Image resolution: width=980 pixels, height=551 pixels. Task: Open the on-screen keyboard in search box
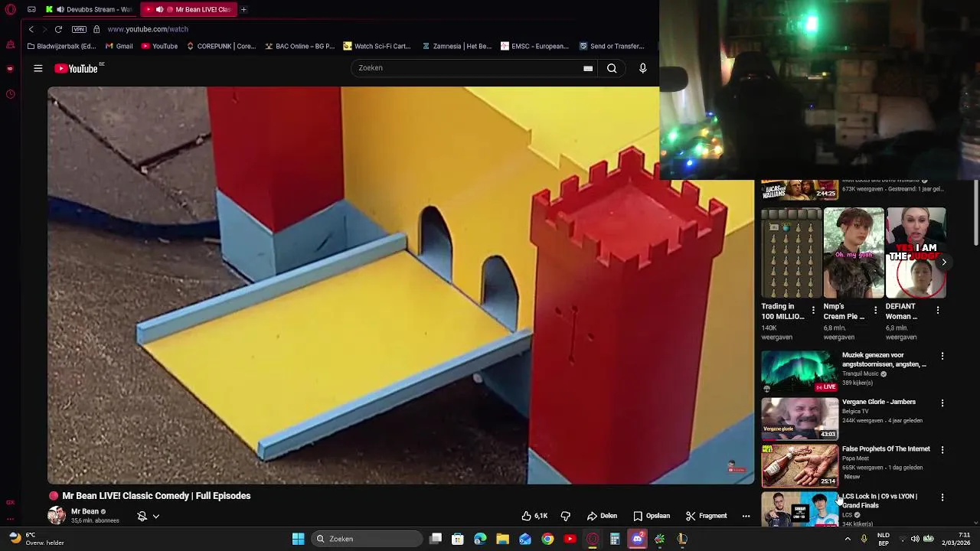coord(588,68)
